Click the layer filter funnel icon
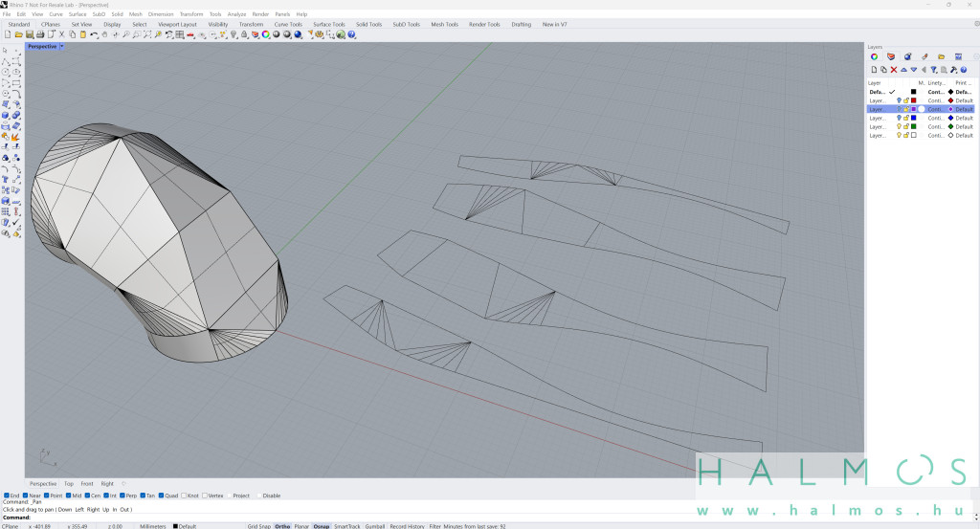Screen dimensions: 980x529 pyautogui.click(x=933, y=70)
